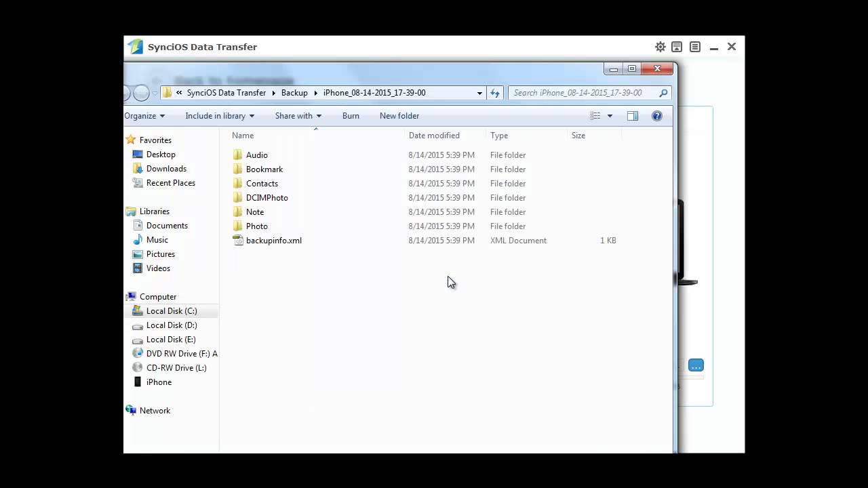Click the blue browse '...' button in SynciOS

click(696, 365)
